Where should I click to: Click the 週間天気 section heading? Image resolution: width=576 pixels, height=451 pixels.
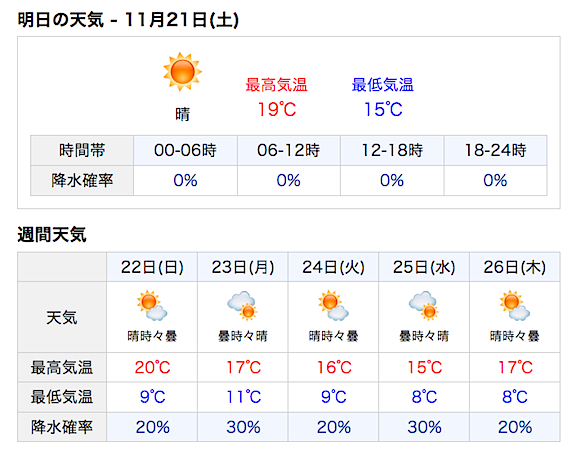tap(52, 235)
